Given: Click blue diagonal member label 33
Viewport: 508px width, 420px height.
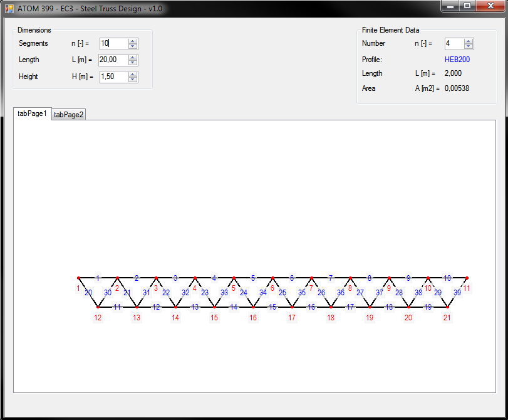Looking at the screenshot, I should tap(224, 293).
